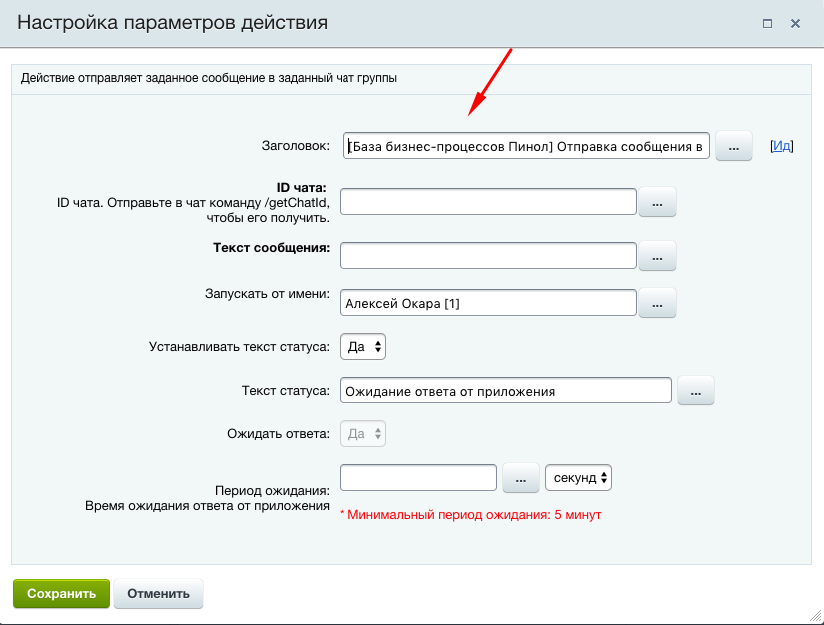Focus the Текст сообщения input field
This screenshot has width=824, height=625.
click(488, 256)
